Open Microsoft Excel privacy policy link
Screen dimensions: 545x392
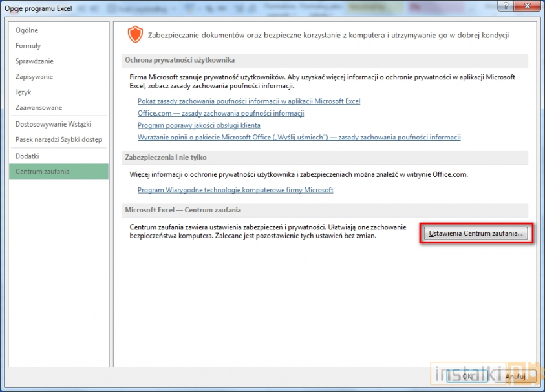coord(249,101)
